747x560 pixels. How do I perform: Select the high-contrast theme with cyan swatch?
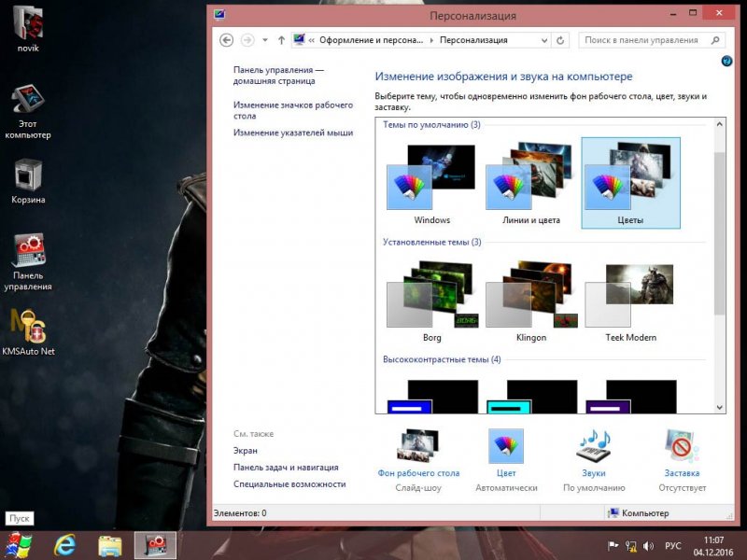pos(530,396)
